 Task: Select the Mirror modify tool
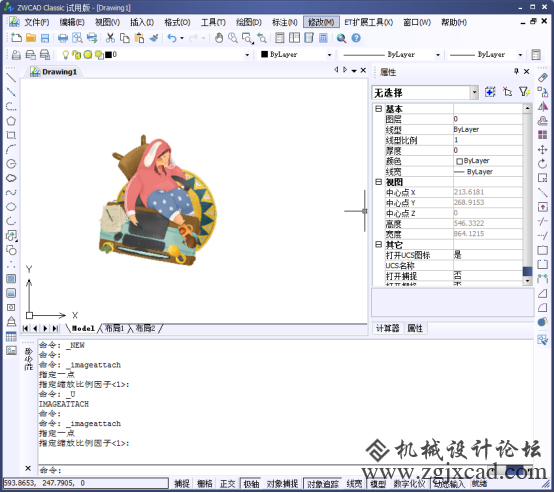tap(543, 106)
